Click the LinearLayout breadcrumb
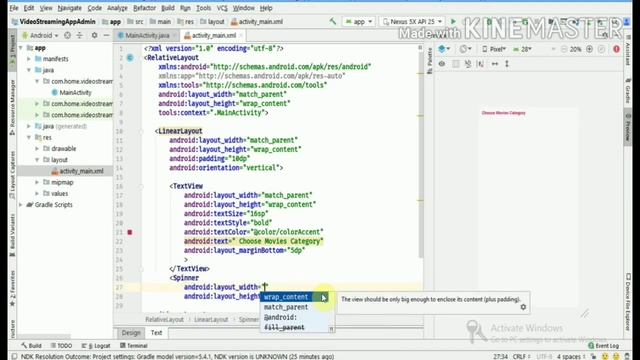640x360 pixels. 211,320
